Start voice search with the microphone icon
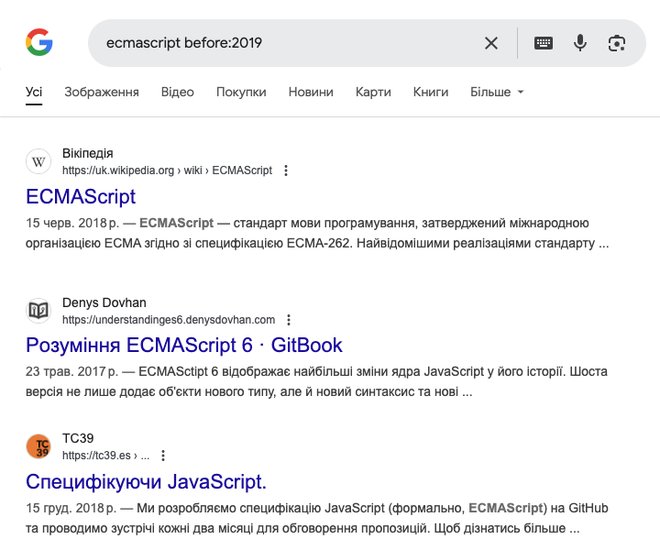This screenshot has height=550, width=660. click(x=580, y=43)
